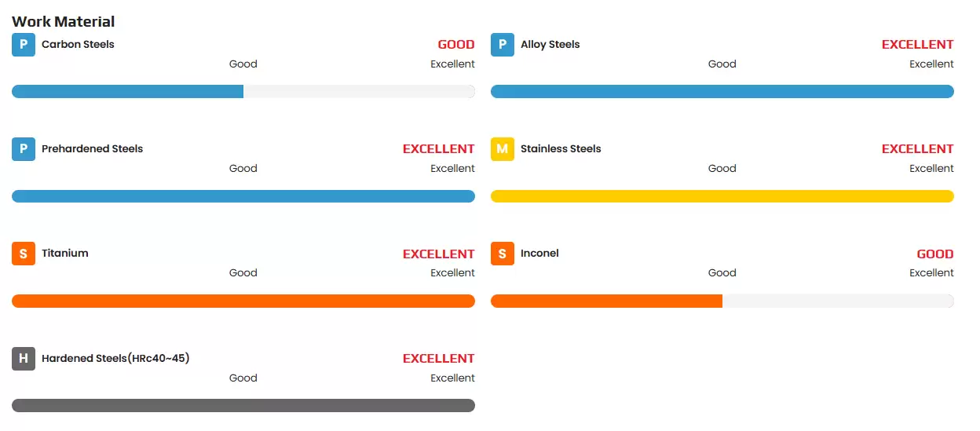980x431 pixels.
Task: Click the red EXCELLENT rating for Titanium
Action: click(438, 254)
